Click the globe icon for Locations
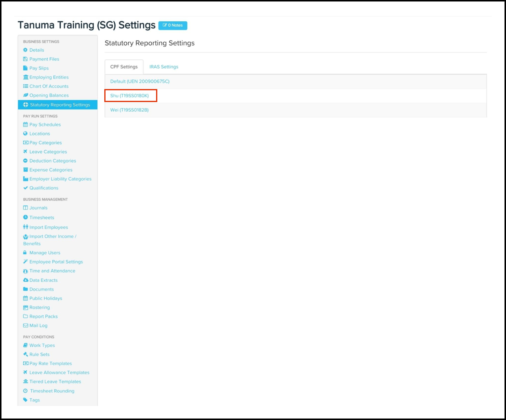Viewport: 506px width, 420px height. pos(25,133)
